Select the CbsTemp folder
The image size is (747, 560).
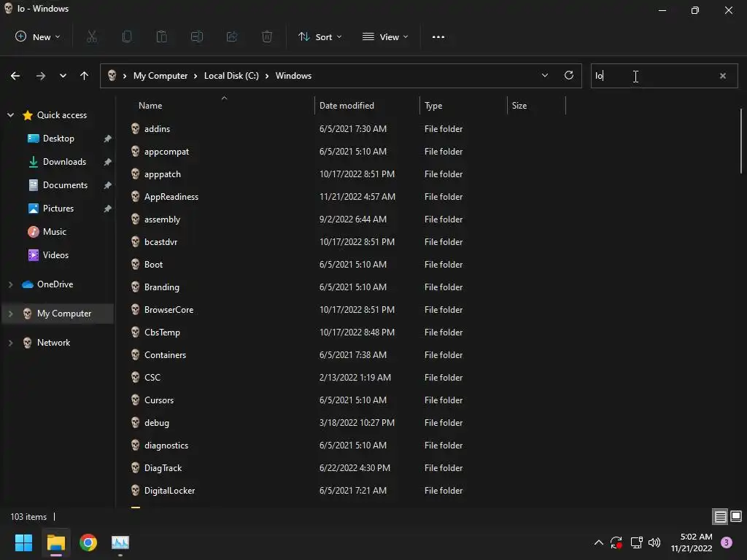click(x=162, y=332)
